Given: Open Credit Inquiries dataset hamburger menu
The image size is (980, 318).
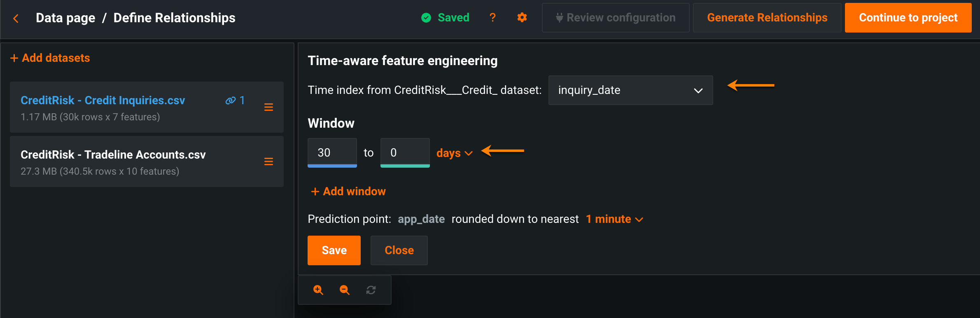Looking at the screenshot, I should tap(268, 108).
